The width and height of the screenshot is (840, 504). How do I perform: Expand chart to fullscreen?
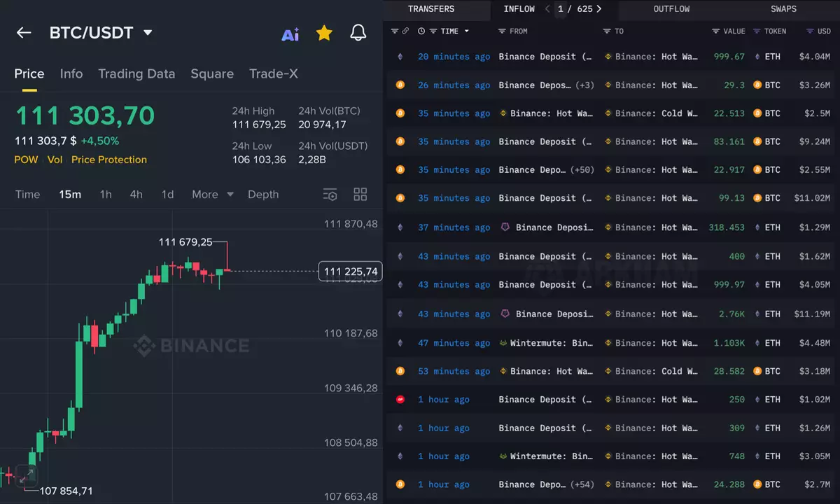pos(27,476)
